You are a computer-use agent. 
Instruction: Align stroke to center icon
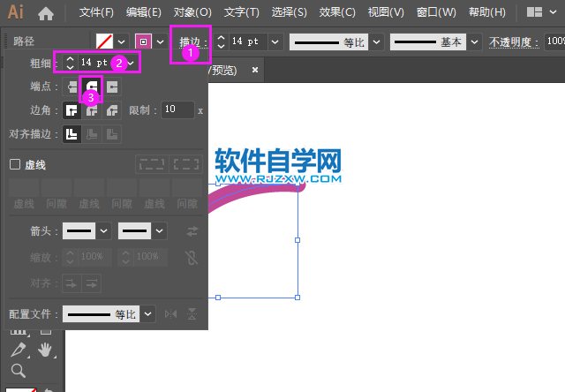click(72, 134)
